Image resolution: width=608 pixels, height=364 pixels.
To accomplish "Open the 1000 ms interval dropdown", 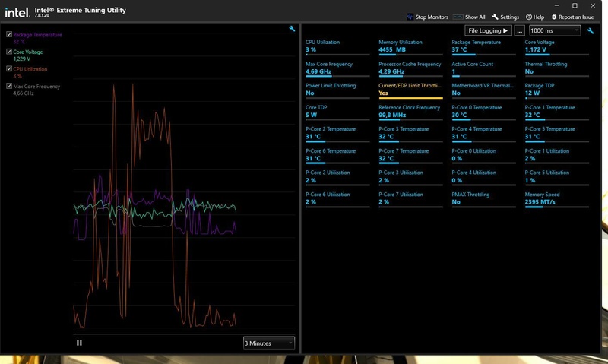I will point(555,30).
